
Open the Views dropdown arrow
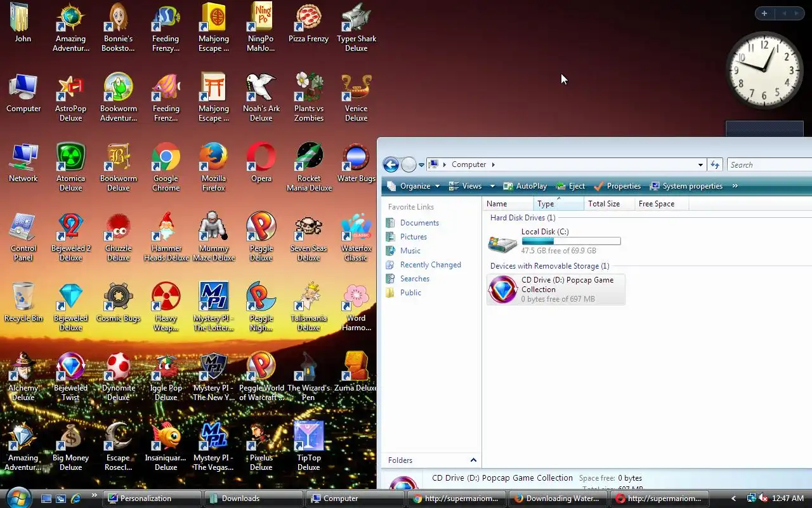click(x=492, y=186)
